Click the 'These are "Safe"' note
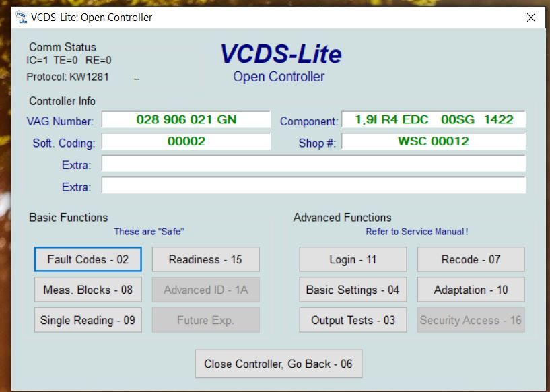Viewport: 550px width, 392px height. [149, 232]
